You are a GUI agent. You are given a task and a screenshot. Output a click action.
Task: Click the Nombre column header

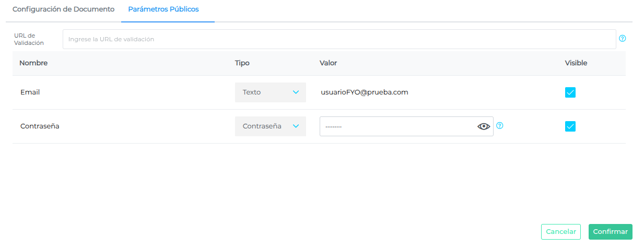[x=33, y=63]
